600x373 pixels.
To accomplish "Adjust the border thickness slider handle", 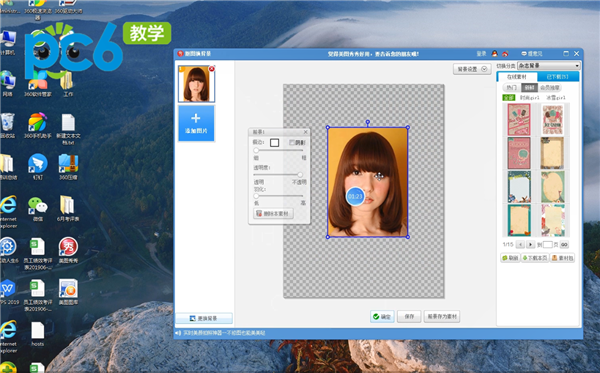I will pyautogui.click(x=256, y=150).
